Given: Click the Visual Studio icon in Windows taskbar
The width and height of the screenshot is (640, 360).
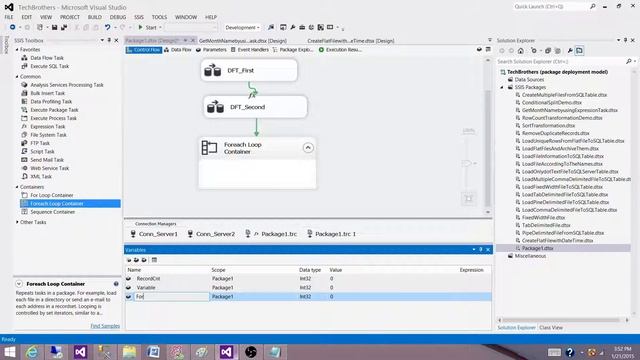Looking at the screenshot, I should click(x=227, y=351).
